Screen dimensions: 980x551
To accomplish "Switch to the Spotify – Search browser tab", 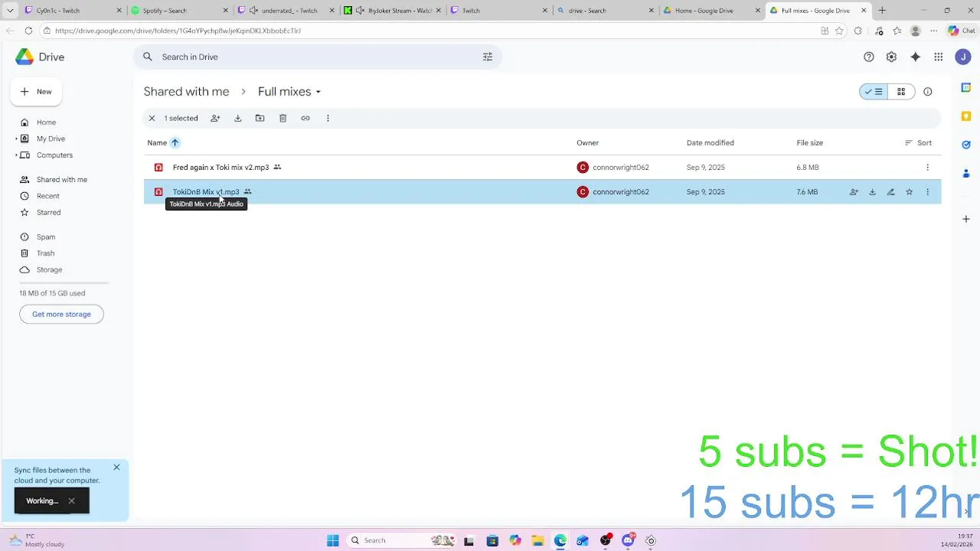I will point(179,11).
